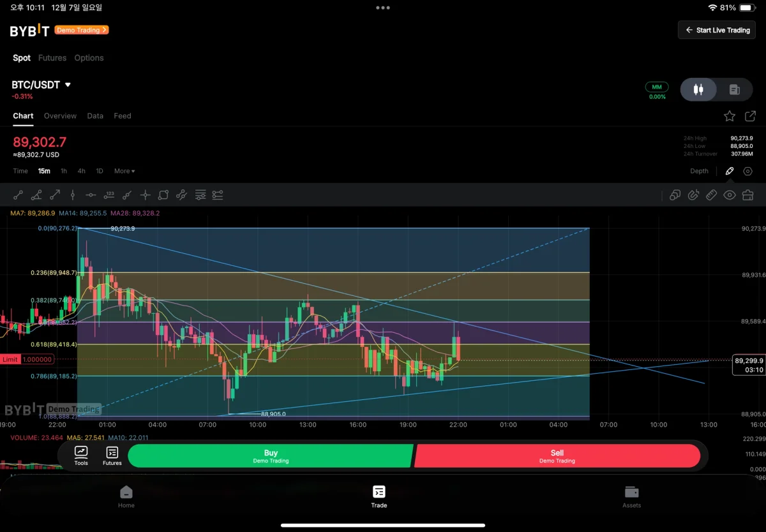
Task: Open Futures in the bottom trade bar
Action: [112, 456]
